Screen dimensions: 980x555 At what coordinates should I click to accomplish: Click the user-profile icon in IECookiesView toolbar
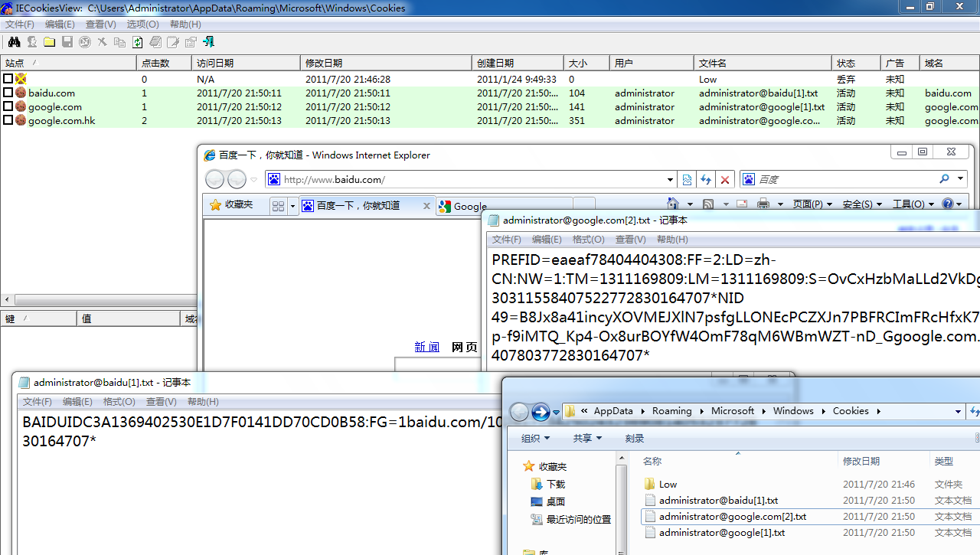(x=32, y=42)
